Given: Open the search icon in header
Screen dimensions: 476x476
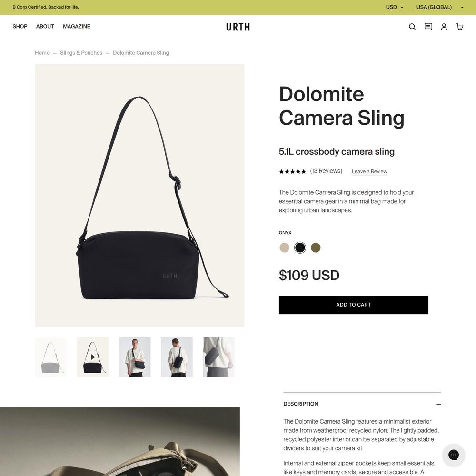Looking at the screenshot, I should [x=412, y=27].
